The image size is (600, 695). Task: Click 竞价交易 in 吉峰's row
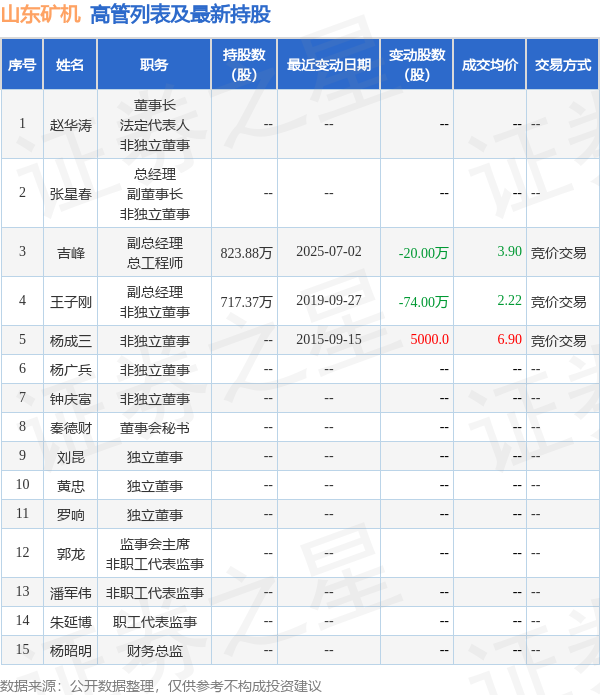pyautogui.click(x=558, y=253)
